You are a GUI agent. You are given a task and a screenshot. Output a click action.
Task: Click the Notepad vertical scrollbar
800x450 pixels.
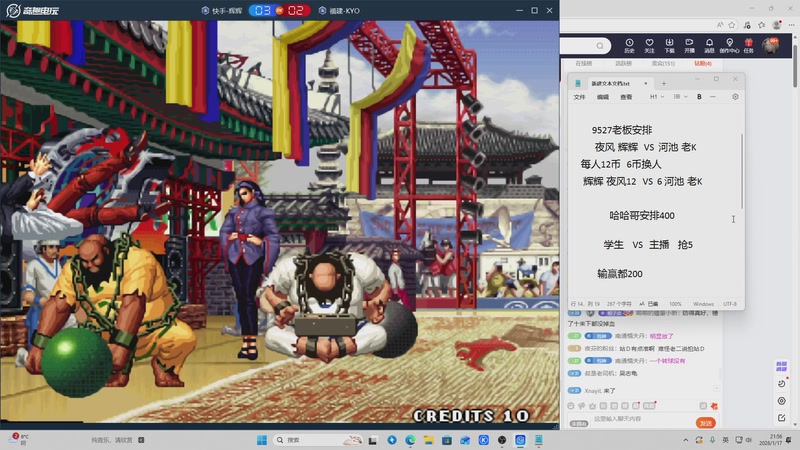(742, 171)
